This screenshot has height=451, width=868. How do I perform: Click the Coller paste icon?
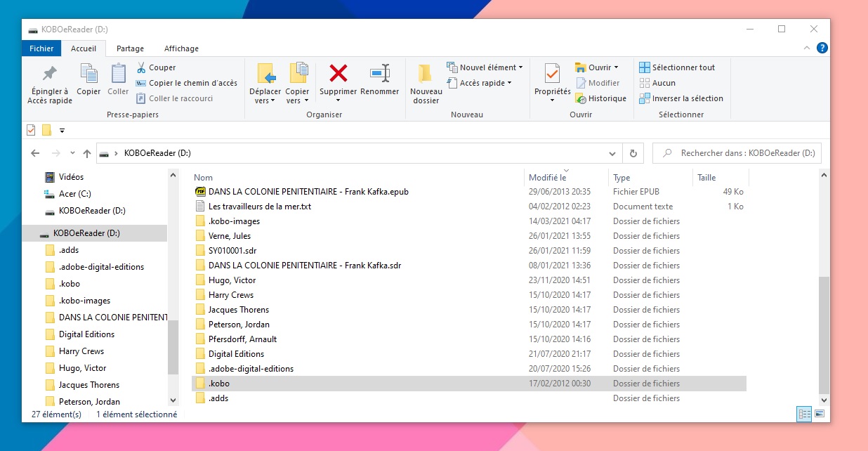[x=118, y=80]
